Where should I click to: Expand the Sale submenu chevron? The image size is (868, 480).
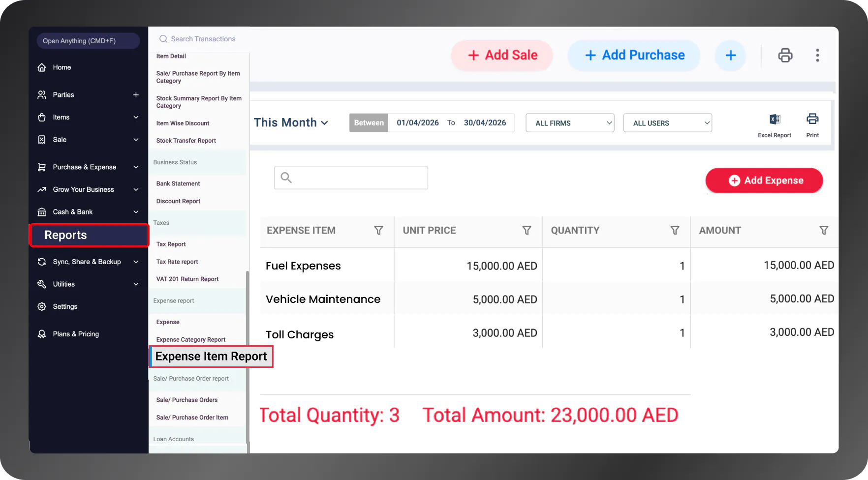[x=136, y=140]
